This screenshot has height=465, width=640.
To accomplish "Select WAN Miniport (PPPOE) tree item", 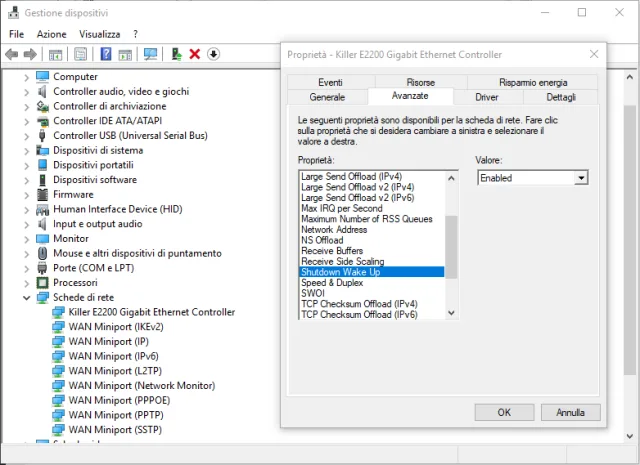I will pyautogui.click(x=119, y=400).
